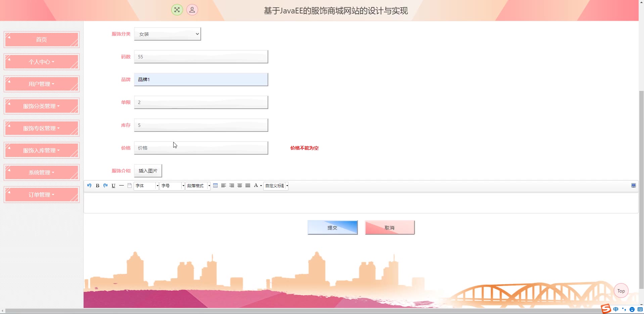
Task: Click the 服饰介绍 field label
Action: pos(121,171)
